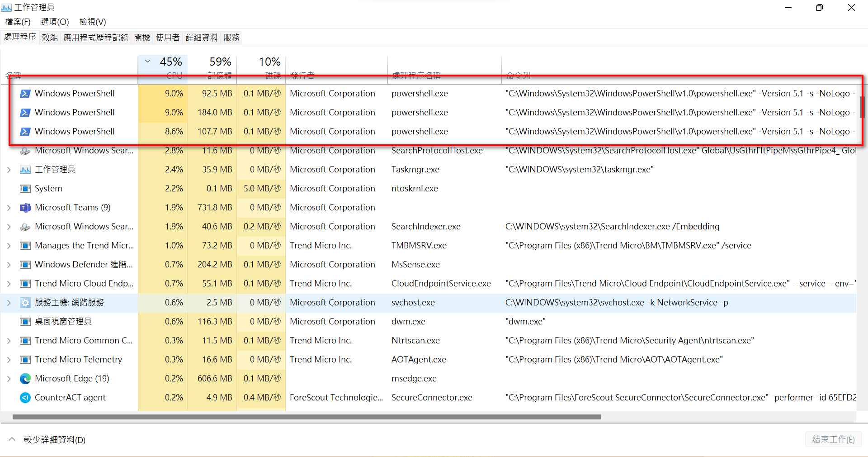
Task: Click the MsSense.exe process name cell
Action: click(415, 265)
